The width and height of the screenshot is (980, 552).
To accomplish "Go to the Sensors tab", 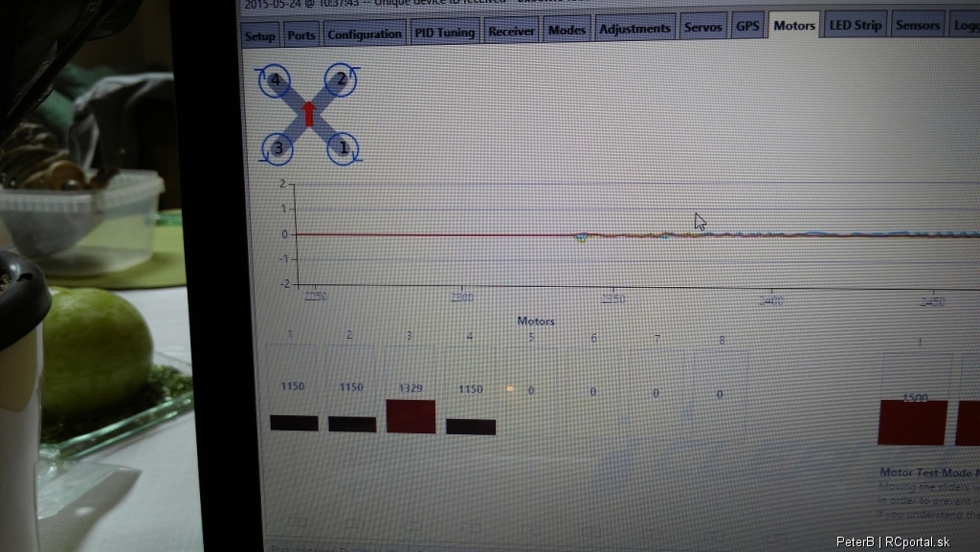I will tap(917, 25).
